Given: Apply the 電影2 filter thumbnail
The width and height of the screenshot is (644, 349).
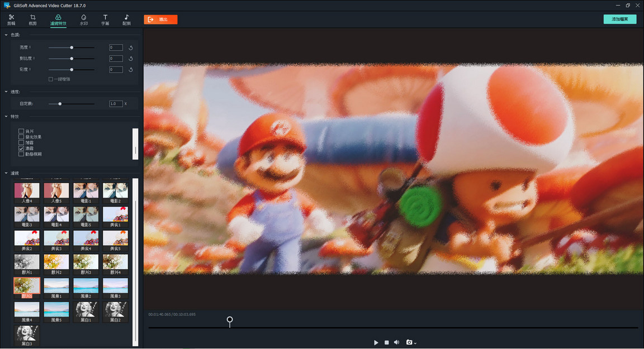Looking at the screenshot, I should [115, 193].
